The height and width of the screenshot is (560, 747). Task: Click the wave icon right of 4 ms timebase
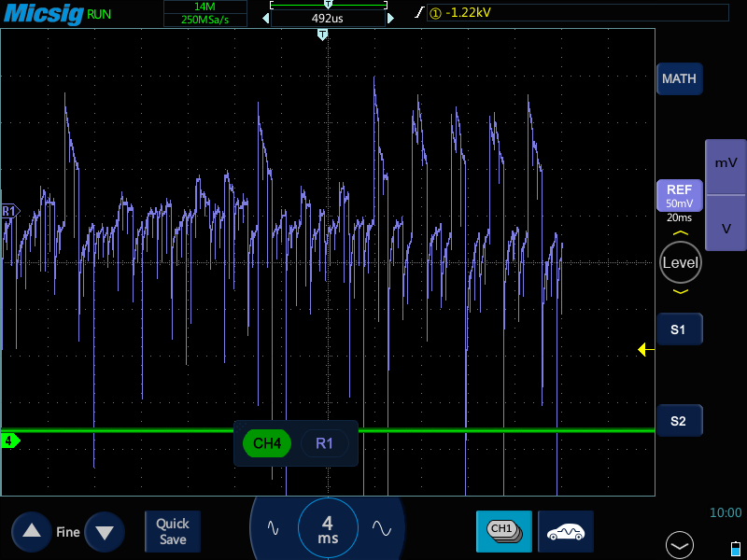[381, 527]
